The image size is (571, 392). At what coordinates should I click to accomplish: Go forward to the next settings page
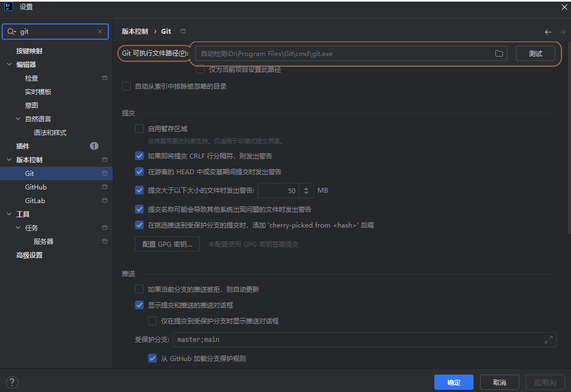pyautogui.click(x=562, y=32)
